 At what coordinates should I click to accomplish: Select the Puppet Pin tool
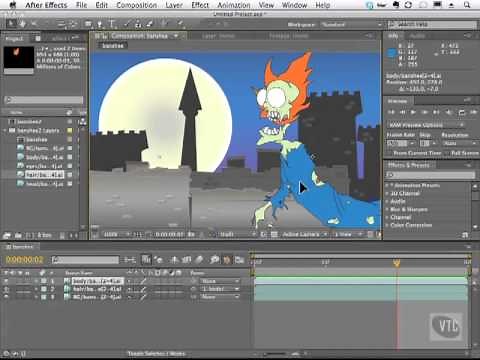click(180, 24)
